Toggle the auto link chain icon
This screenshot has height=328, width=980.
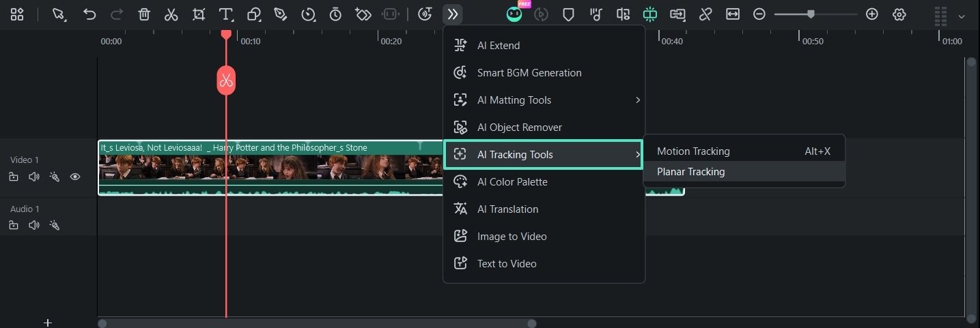tap(705, 14)
